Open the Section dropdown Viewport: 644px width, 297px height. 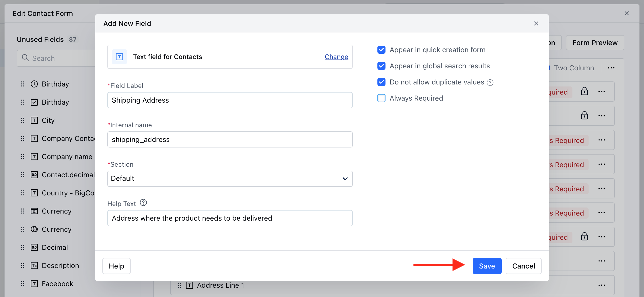click(230, 179)
